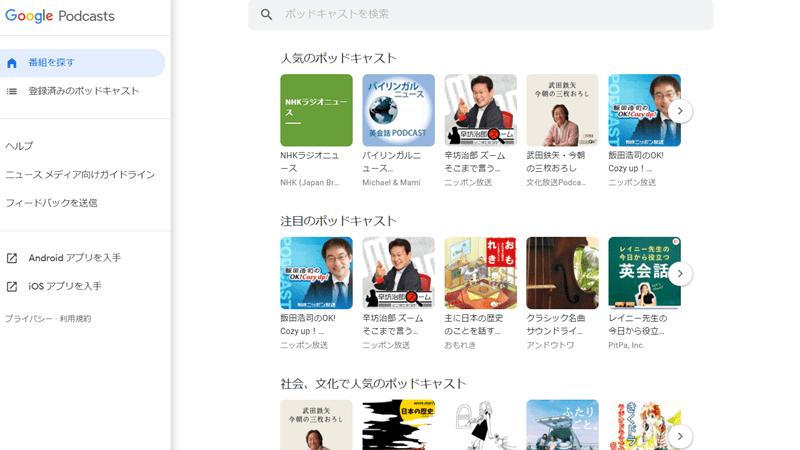Open the ヘルプ link
The image size is (800, 450).
point(19,146)
